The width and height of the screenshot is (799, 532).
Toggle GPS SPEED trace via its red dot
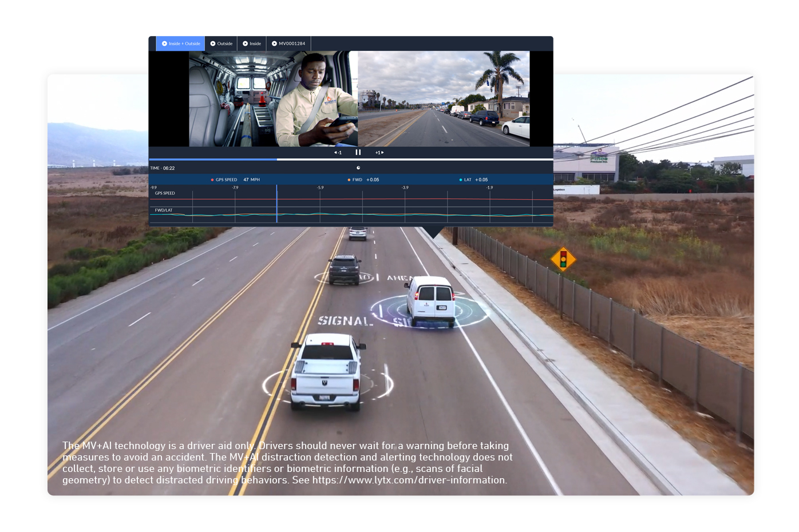point(212,180)
